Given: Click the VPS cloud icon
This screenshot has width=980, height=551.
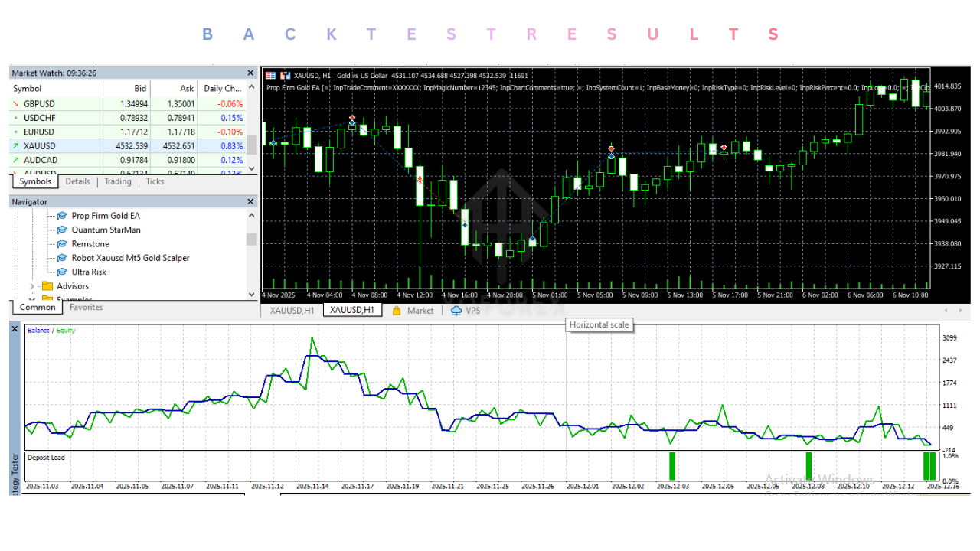Looking at the screenshot, I should pos(456,310).
